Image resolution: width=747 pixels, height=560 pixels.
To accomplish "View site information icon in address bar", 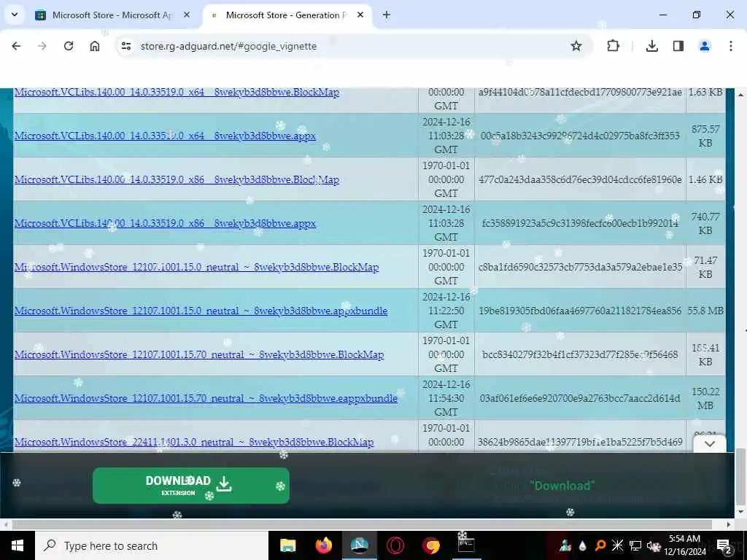I will tap(126, 46).
